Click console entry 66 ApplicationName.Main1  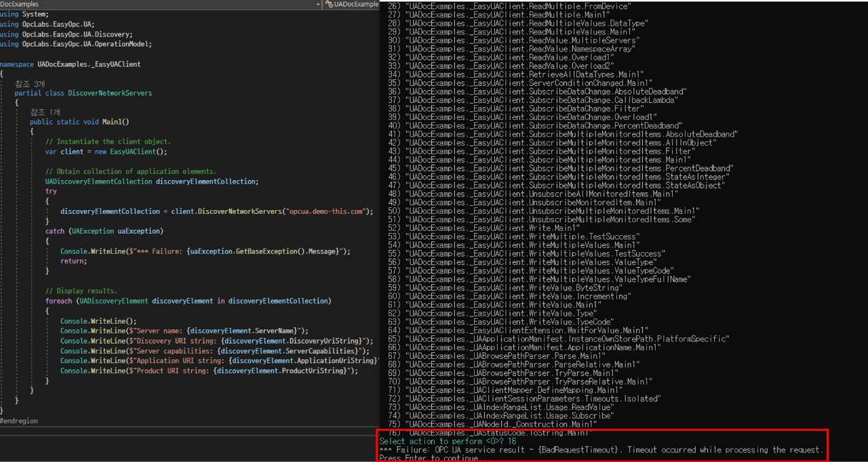(524, 348)
